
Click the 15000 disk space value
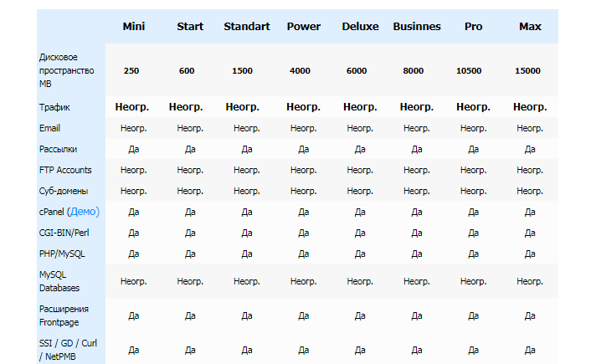527,70
